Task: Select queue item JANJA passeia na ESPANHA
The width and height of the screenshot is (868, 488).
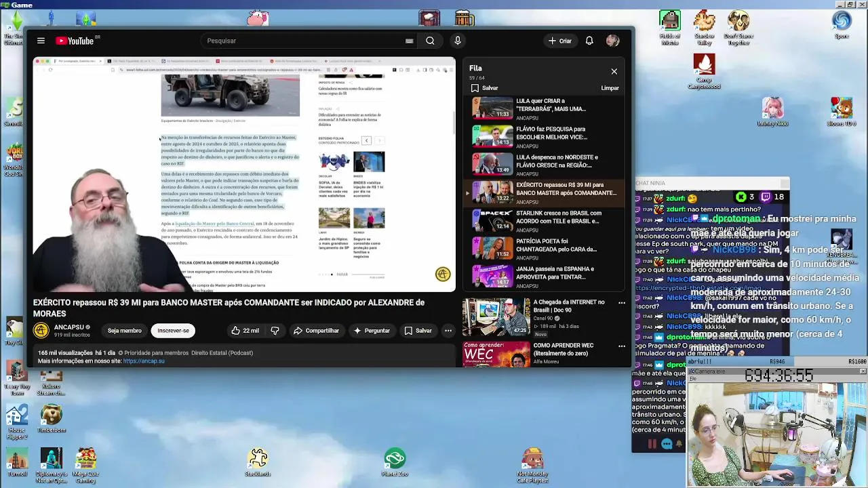Action: 545,277
